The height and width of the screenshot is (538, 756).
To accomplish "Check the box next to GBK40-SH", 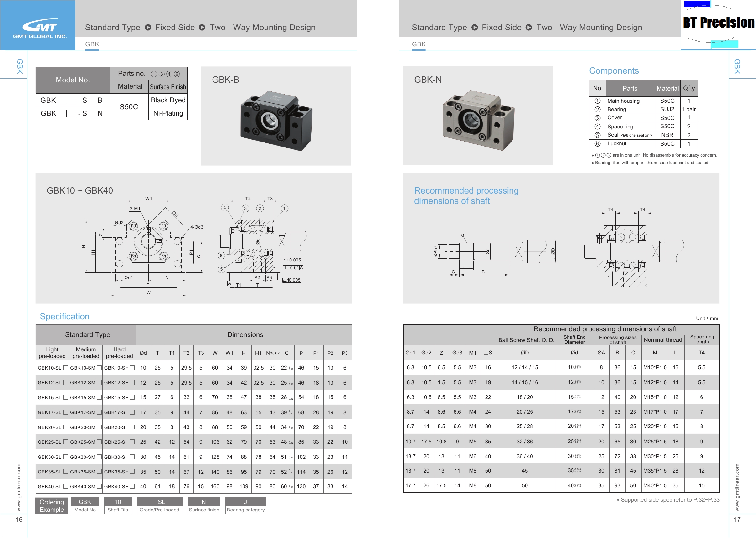I will tap(132, 486).
